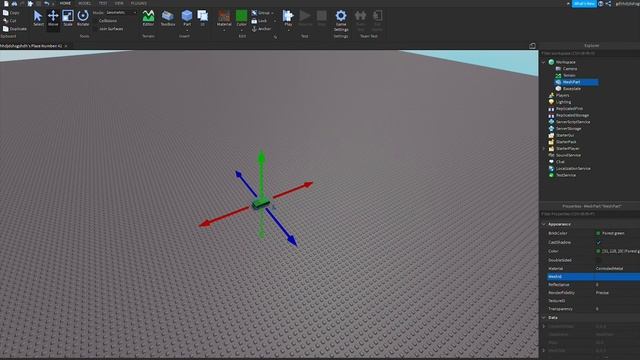640x360 pixels.
Task: Click the green Color swatch in ribbon
Action: click(241, 16)
